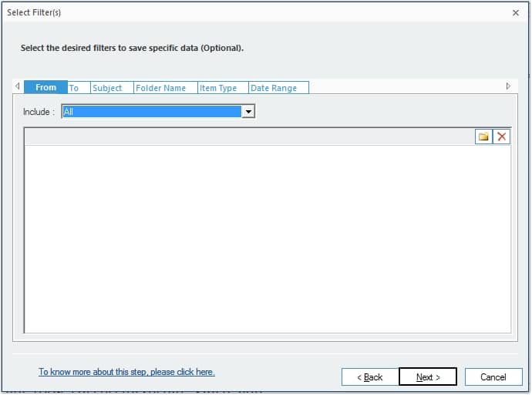Cancel the filter wizard
Viewport: 532px width, 395px height.
tap(493, 377)
